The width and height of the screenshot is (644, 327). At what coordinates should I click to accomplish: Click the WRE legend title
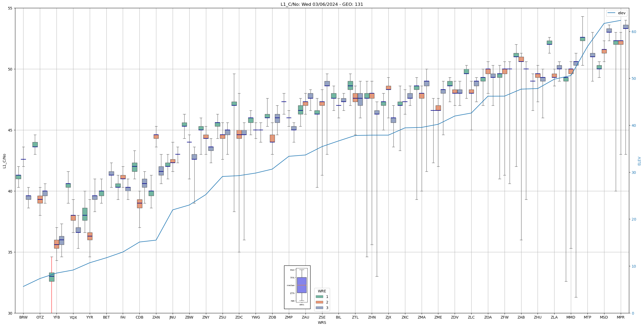tap(322, 291)
